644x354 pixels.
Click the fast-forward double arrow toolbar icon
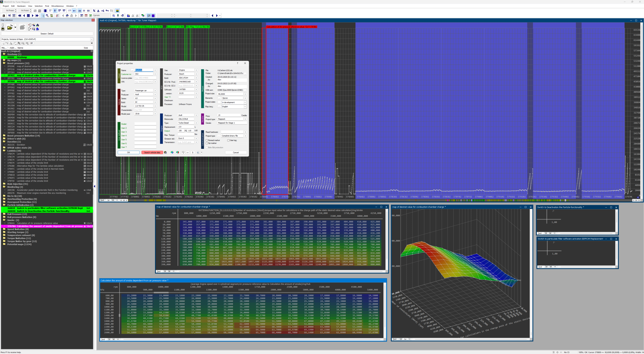point(37,16)
